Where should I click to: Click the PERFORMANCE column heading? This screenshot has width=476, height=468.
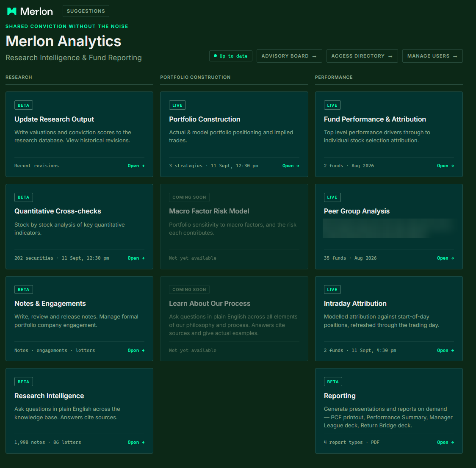(334, 78)
